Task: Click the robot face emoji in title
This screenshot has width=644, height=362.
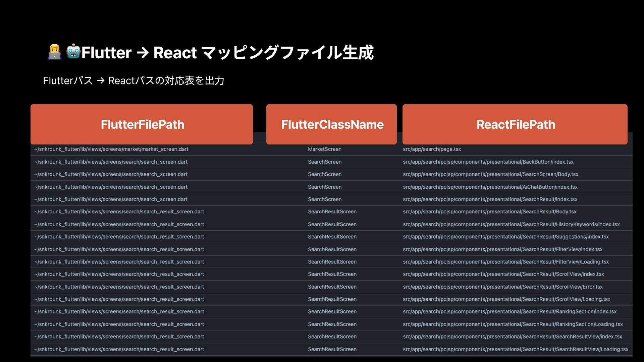Action: pos(73,52)
